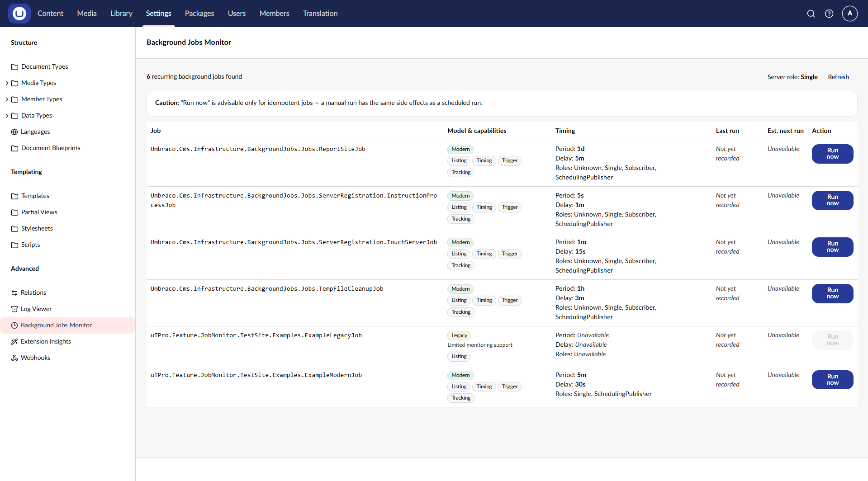Open Extension Insights
The width and height of the screenshot is (868, 481).
(46, 342)
